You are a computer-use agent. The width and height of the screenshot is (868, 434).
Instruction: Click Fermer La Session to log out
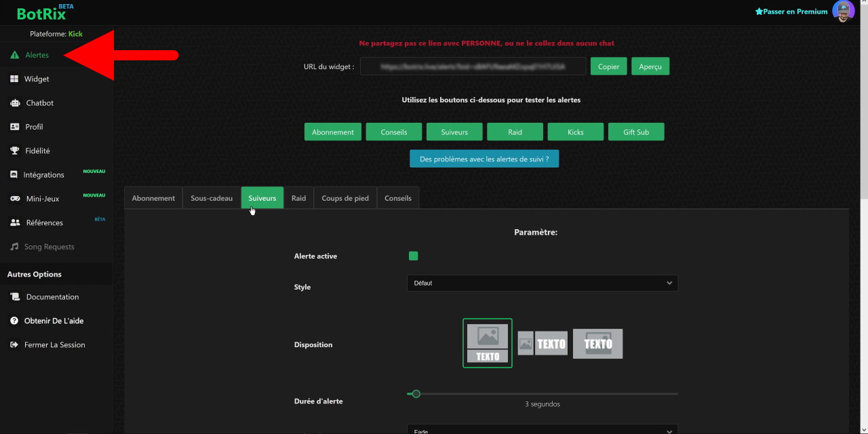tap(56, 344)
